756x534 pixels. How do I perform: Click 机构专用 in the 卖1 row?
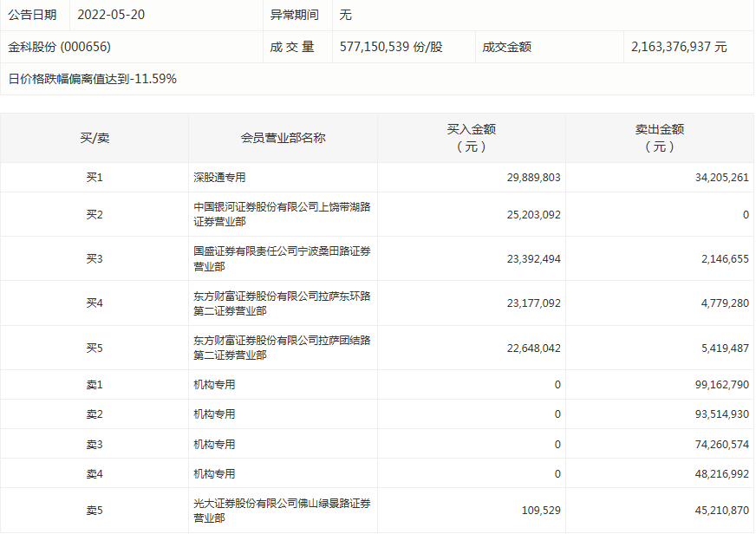click(214, 384)
